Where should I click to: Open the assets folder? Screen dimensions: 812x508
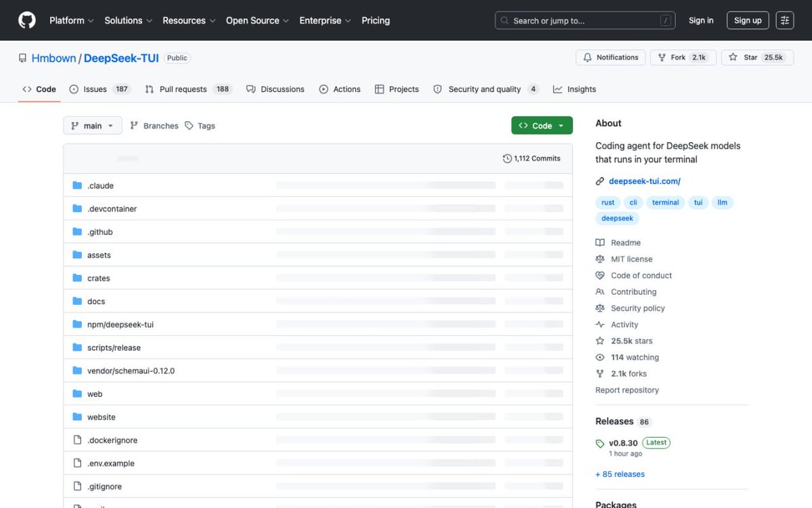[x=99, y=255]
